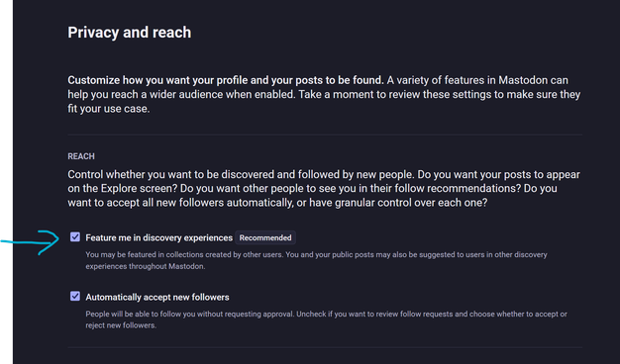
Task: Click the phrase fit your use case
Action: pos(108,109)
